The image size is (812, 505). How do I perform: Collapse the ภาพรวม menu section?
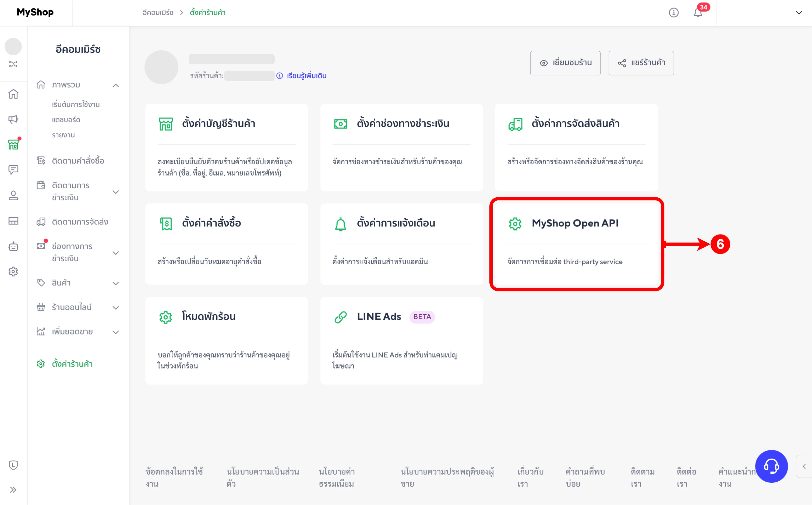[x=116, y=86]
